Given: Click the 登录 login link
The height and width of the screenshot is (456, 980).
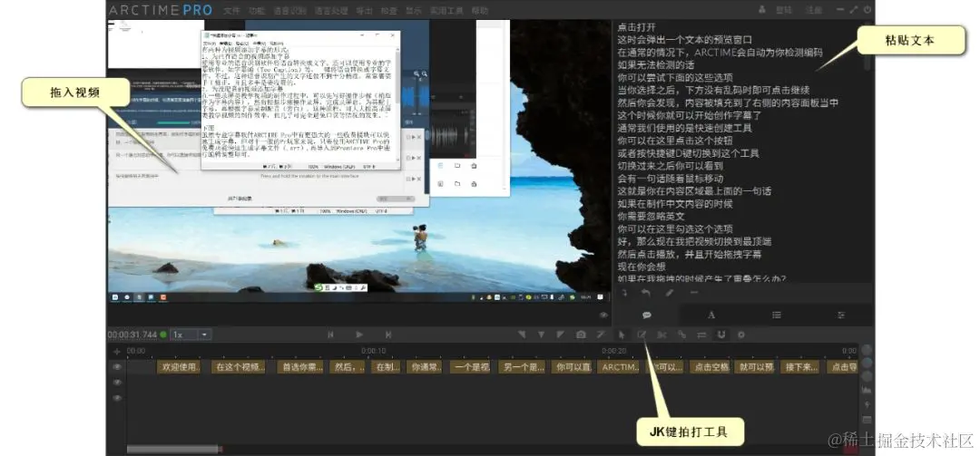Looking at the screenshot, I should coord(784,10).
